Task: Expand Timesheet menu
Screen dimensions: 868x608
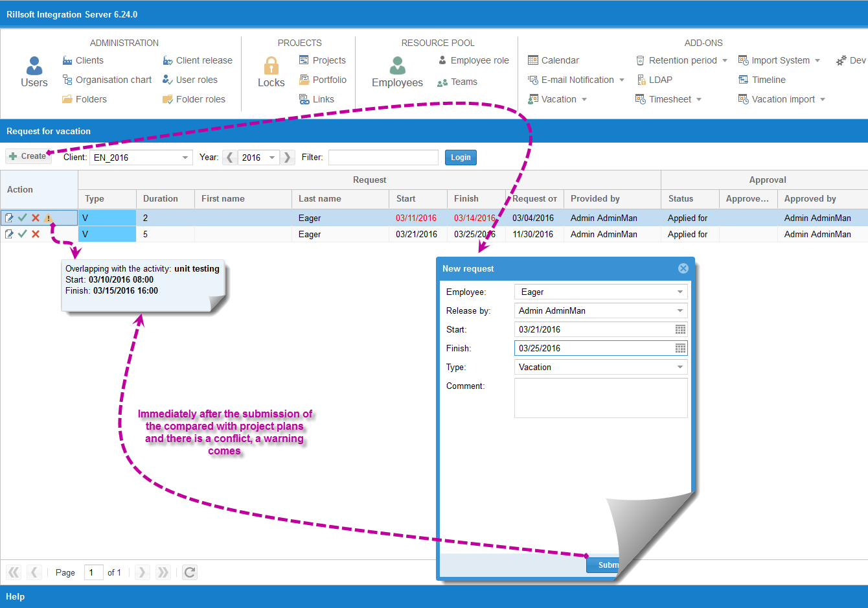Action: pyautogui.click(x=699, y=99)
